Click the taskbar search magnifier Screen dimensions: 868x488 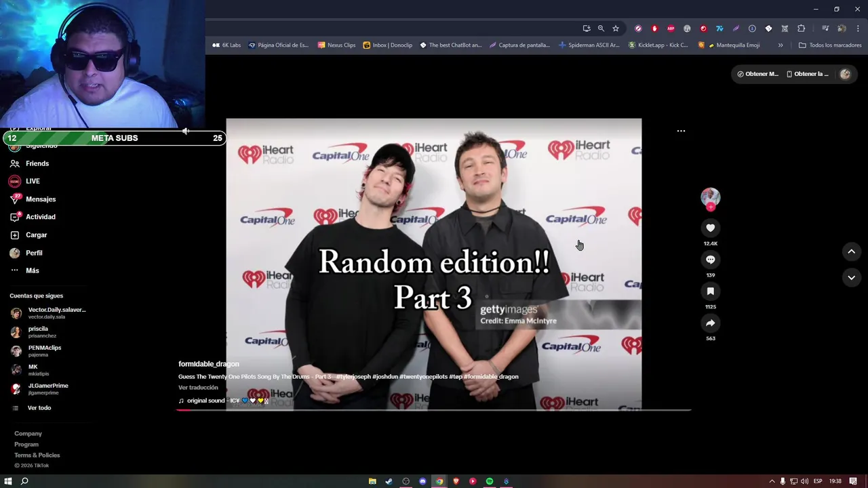24,481
